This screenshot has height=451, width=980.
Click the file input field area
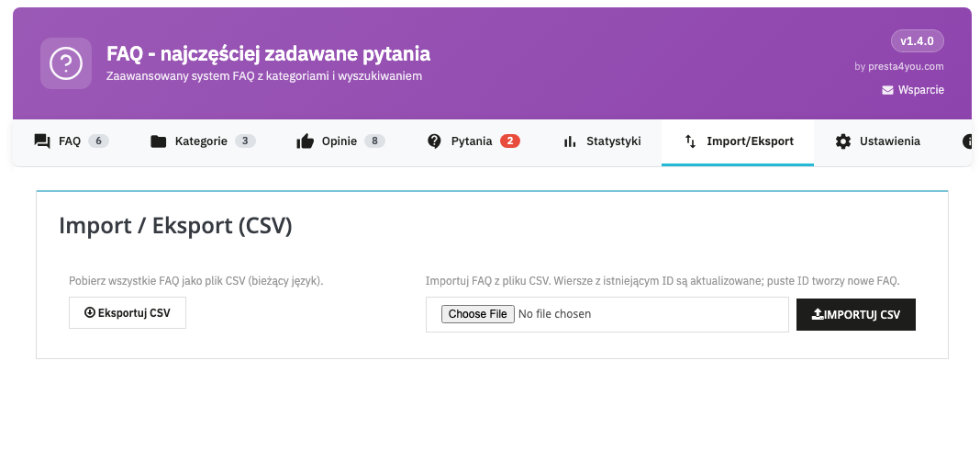(x=607, y=315)
